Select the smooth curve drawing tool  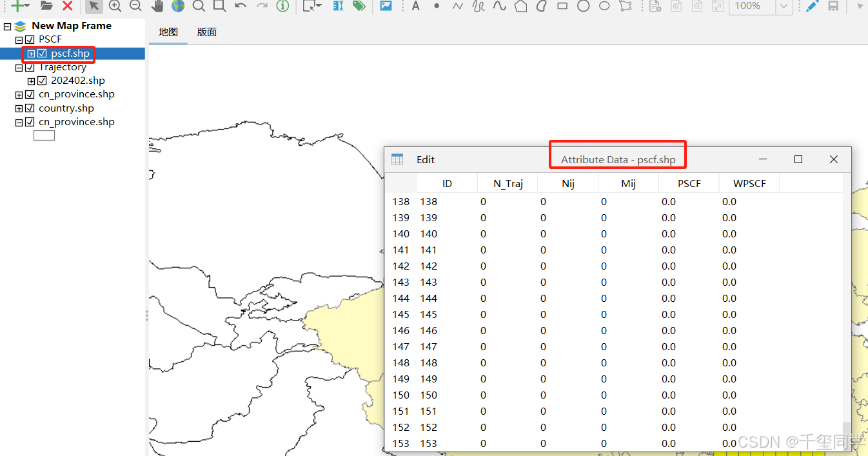(499, 6)
